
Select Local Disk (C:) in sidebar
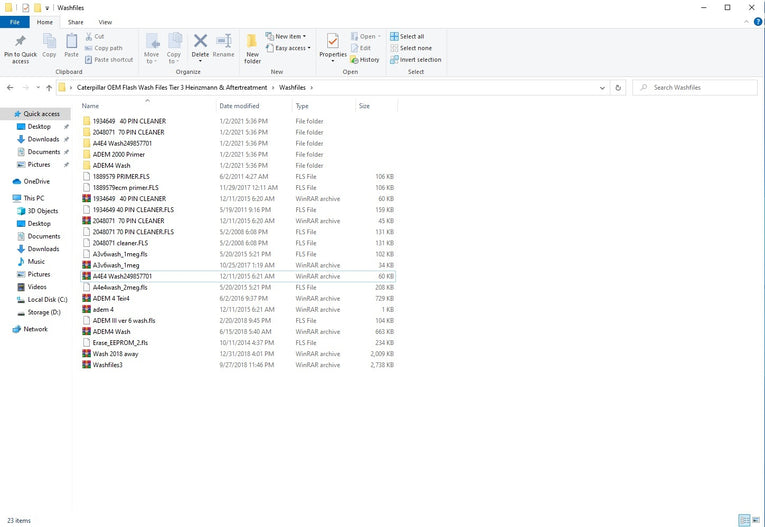point(47,299)
